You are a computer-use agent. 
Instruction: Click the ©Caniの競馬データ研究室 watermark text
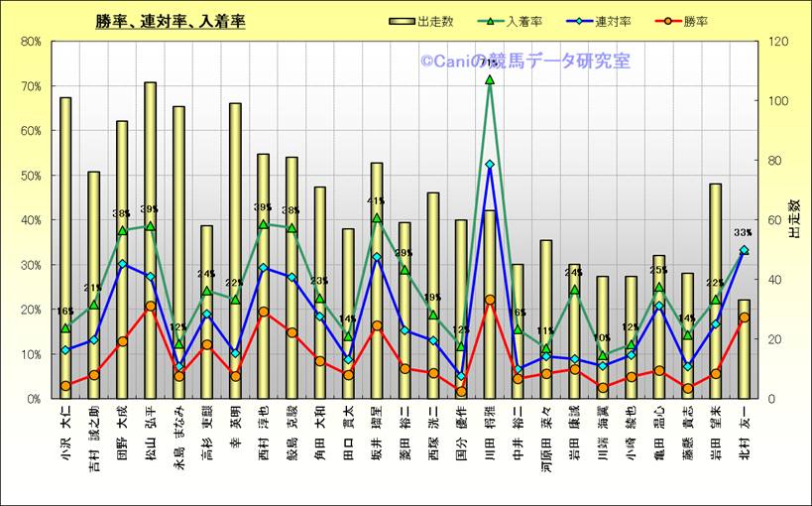pos(523,62)
